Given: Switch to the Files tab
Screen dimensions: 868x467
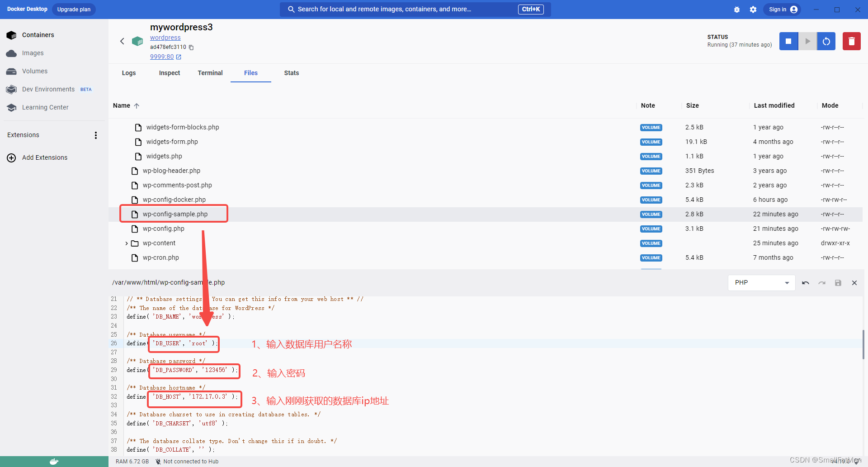Looking at the screenshot, I should click(x=251, y=73).
